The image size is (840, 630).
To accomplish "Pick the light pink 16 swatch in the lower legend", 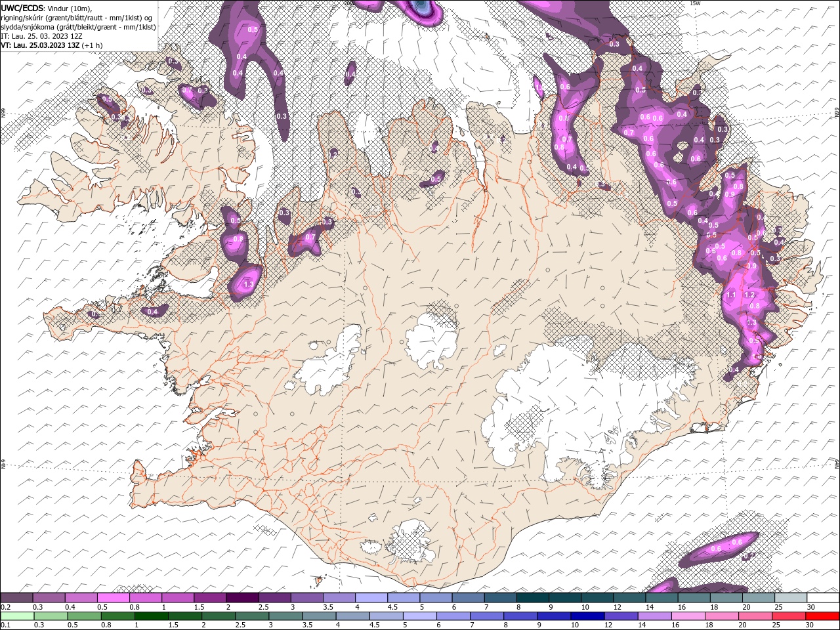I will (687, 616).
